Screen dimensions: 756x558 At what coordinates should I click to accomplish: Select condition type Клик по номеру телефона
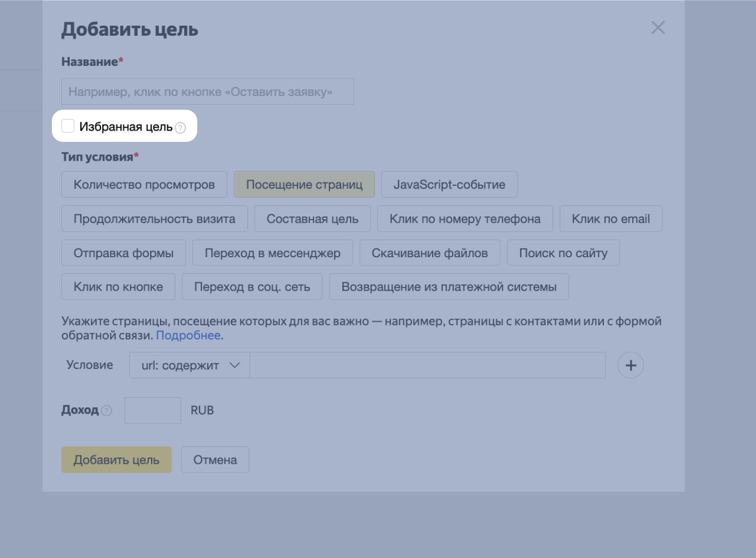[x=464, y=219]
